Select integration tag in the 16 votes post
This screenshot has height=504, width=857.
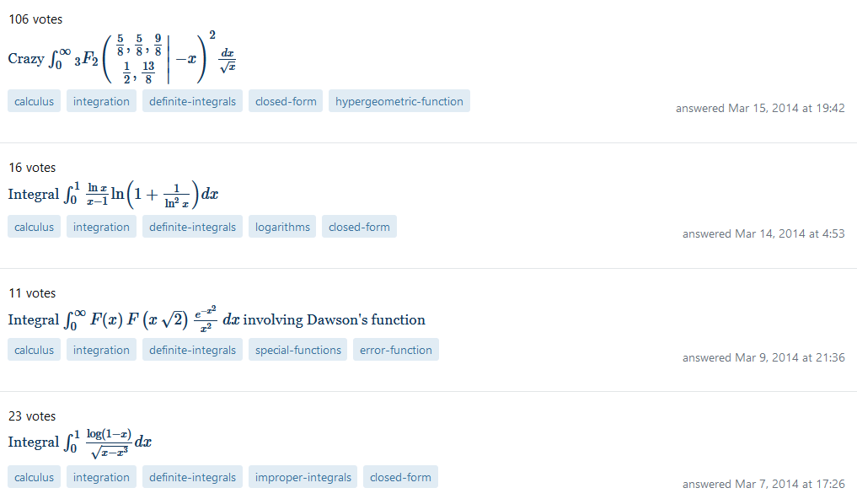(x=101, y=227)
